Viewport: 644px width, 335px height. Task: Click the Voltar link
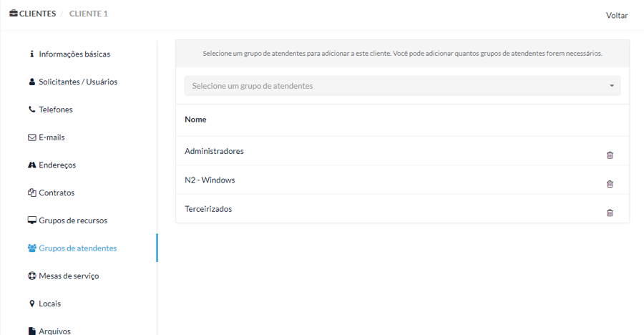(x=617, y=15)
